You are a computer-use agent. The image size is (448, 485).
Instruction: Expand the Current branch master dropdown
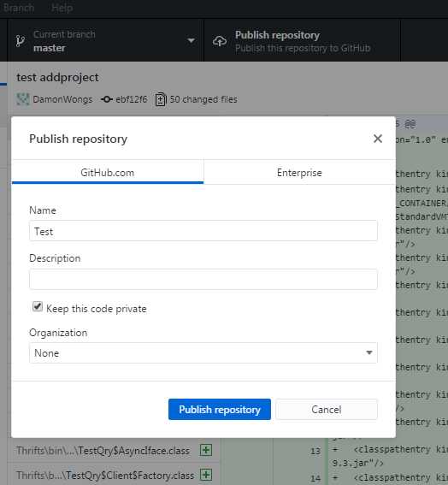(105, 40)
